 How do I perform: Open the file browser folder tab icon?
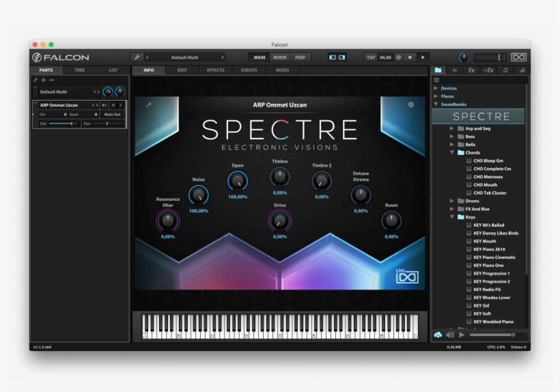(438, 70)
